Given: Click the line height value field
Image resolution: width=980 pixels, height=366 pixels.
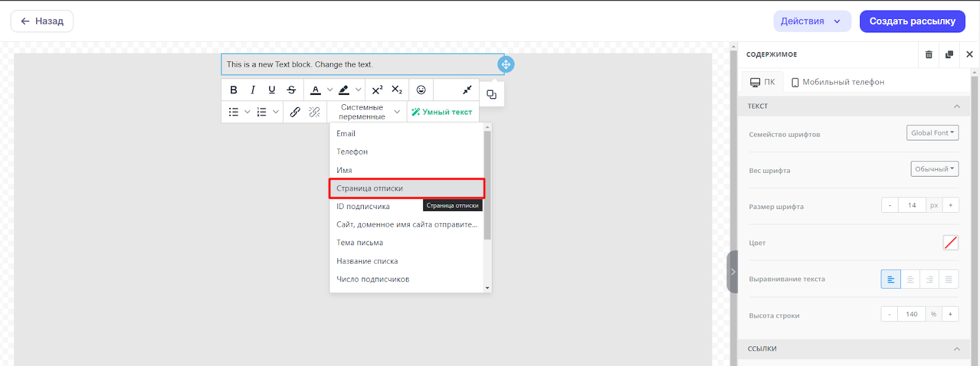Looking at the screenshot, I should tap(912, 315).
